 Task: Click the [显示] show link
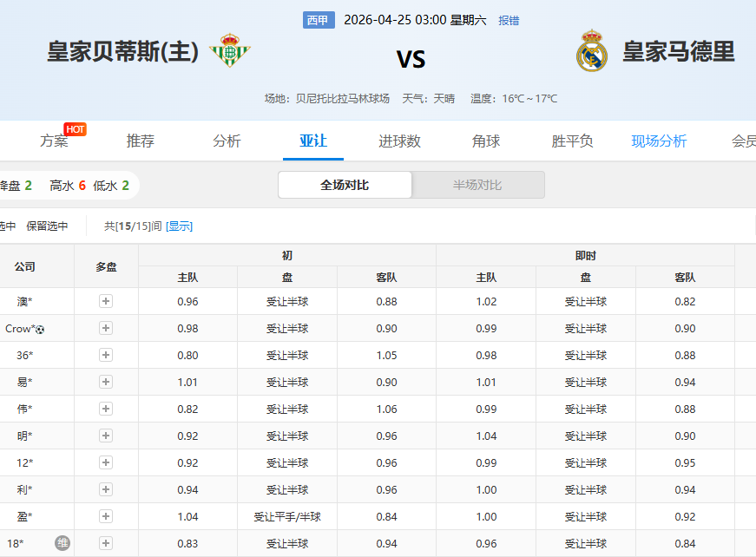[x=180, y=226]
